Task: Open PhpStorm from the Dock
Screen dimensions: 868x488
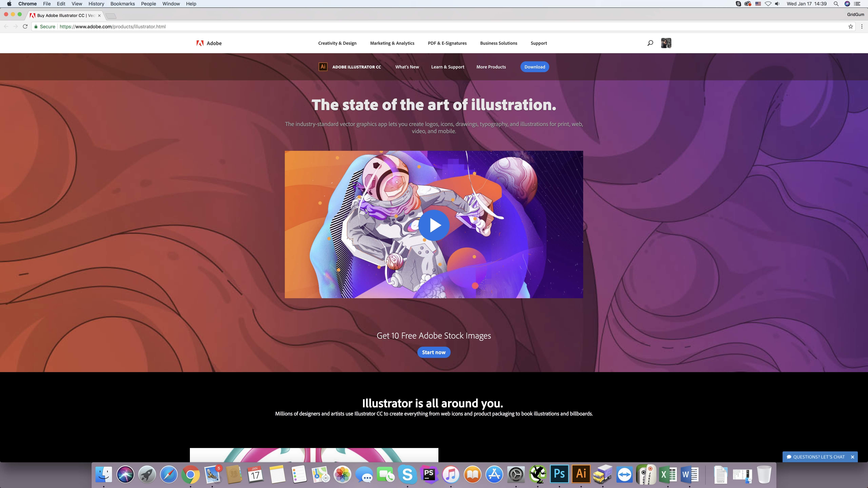Action: (x=429, y=474)
